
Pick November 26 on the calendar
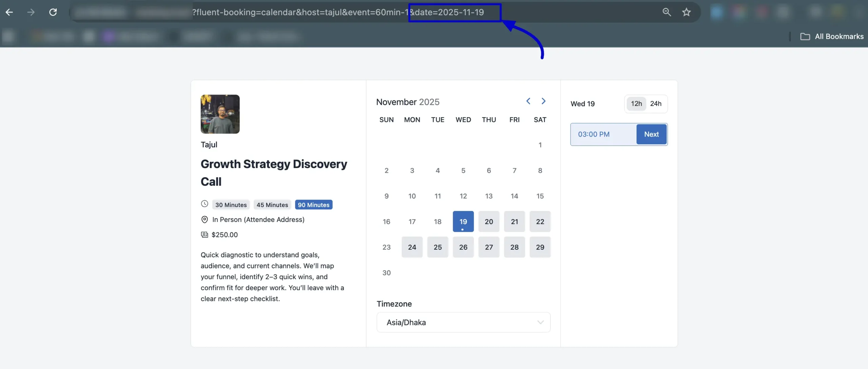[463, 247]
